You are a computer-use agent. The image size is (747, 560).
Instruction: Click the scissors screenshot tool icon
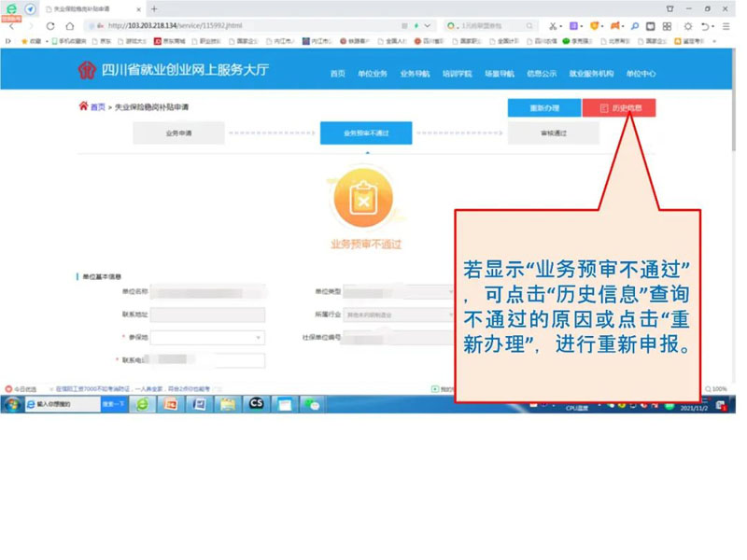pyautogui.click(x=555, y=26)
